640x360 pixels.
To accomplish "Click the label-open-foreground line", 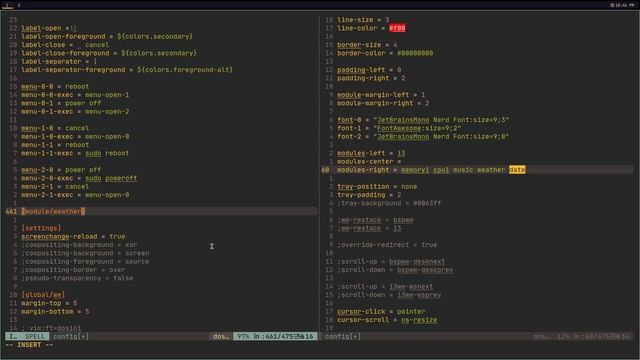I will click(107, 36).
